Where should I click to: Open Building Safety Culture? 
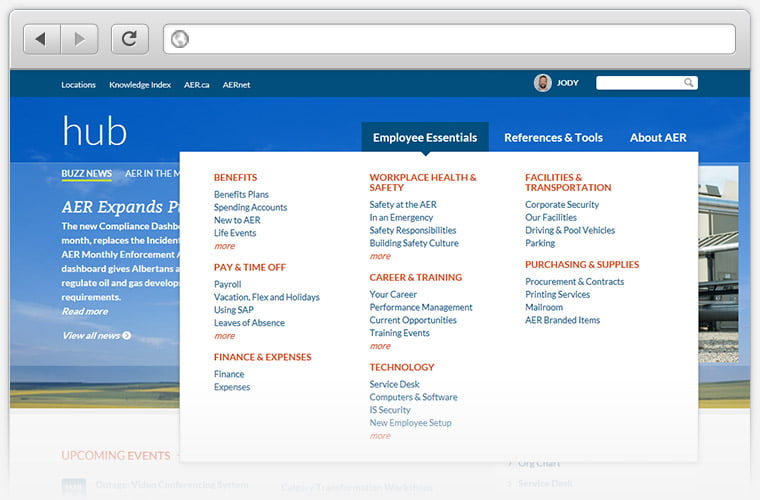pos(414,243)
